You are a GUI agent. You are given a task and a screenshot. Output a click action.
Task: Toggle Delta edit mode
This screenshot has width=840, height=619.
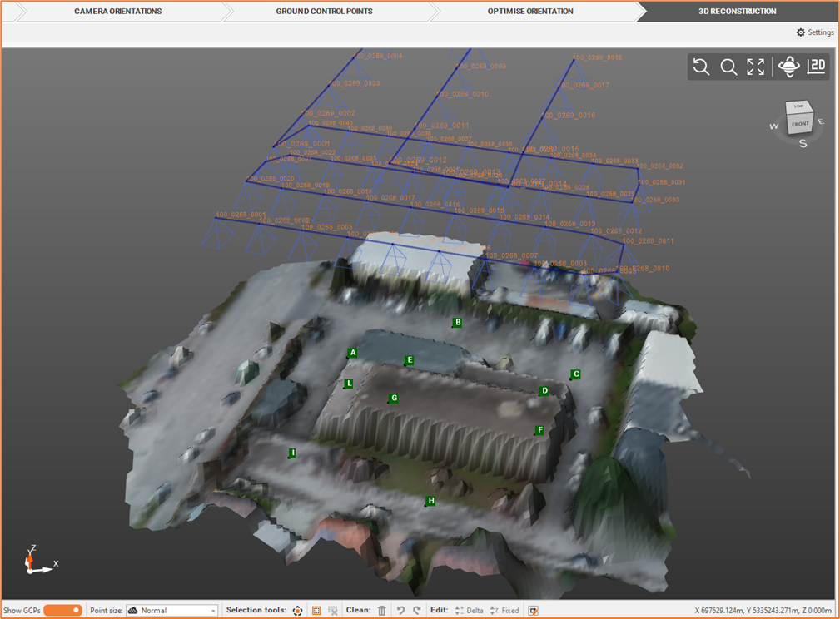click(469, 611)
